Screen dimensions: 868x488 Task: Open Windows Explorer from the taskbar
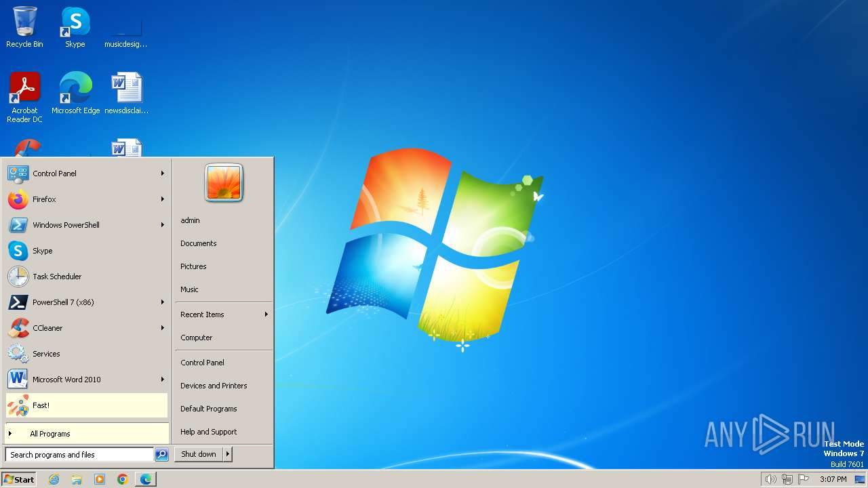click(x=77, y=479)
